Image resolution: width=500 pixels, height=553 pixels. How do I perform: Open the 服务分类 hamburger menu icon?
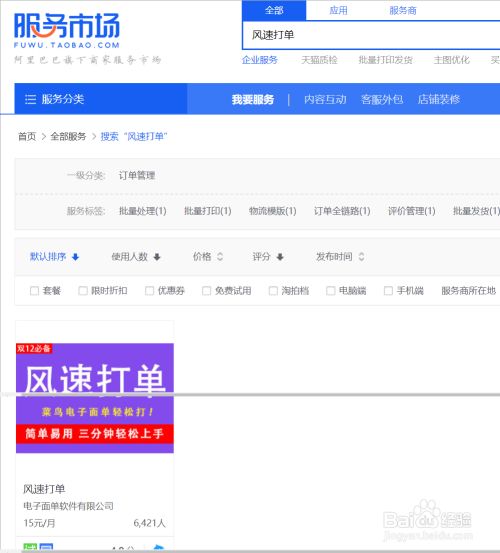[30, 99]
